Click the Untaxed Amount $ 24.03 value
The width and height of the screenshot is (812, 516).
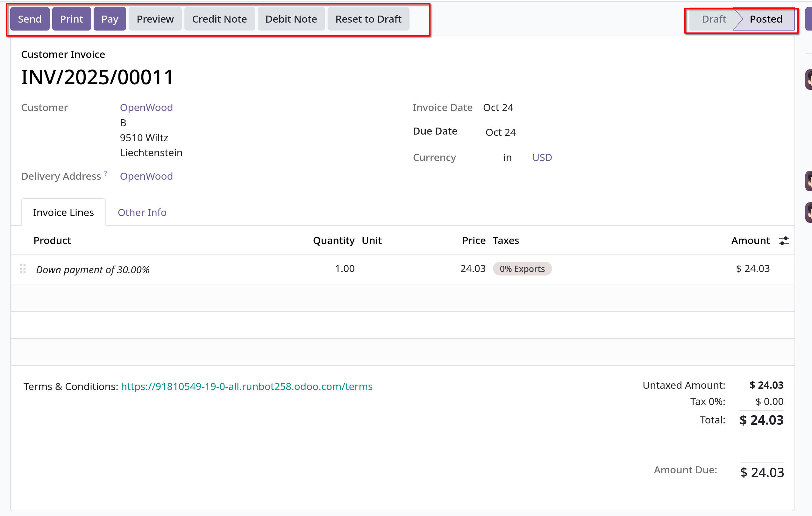pos(766,385)
